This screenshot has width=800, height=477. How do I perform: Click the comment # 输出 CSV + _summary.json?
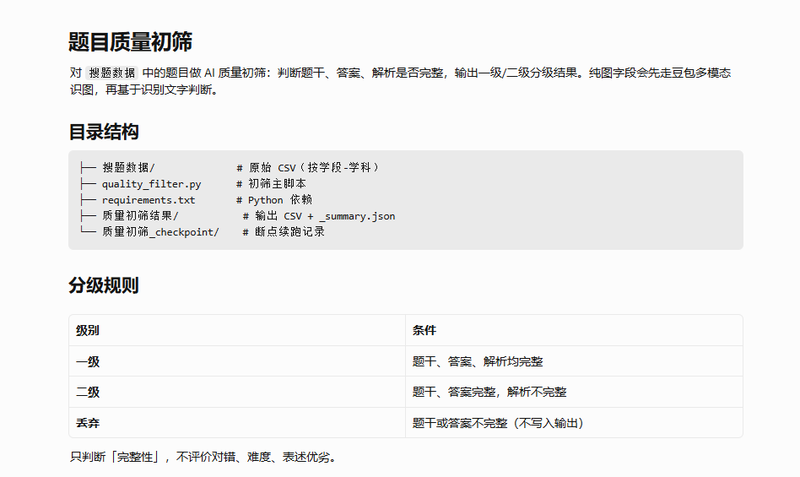pyautogui.click(x=319, y=216)
